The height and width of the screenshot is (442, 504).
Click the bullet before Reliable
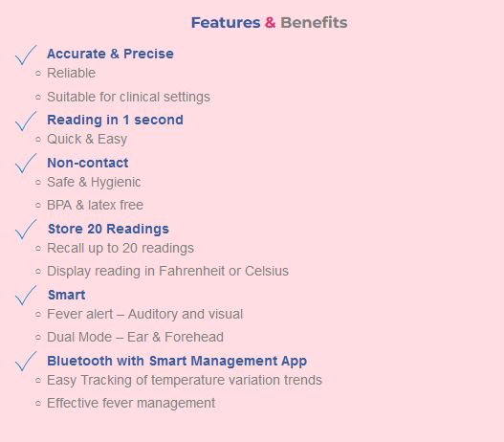click(x=38, y=74)
